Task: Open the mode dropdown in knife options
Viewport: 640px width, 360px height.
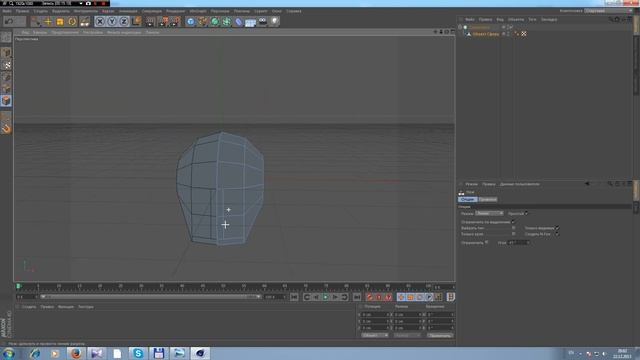Action: pos(489,213)
